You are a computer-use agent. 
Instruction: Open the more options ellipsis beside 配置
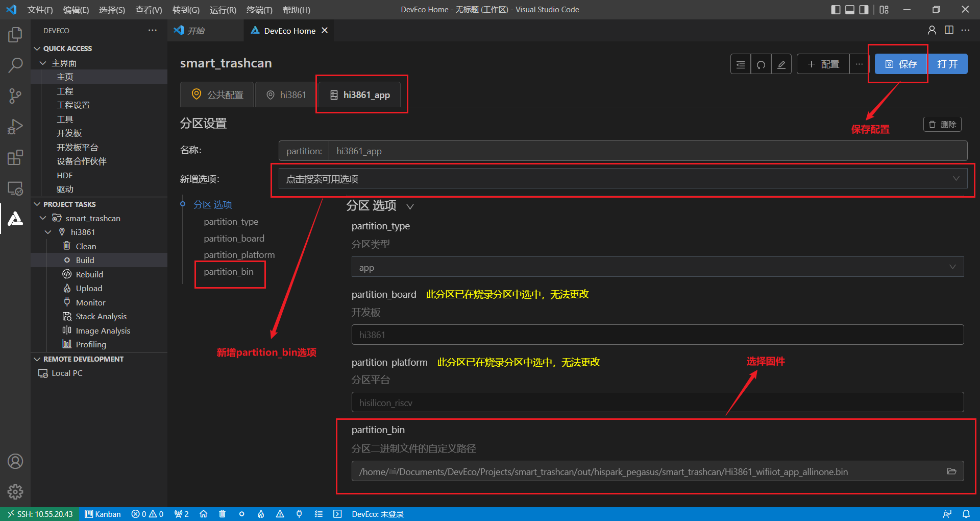pyautogui.click(x=860, y=64)
